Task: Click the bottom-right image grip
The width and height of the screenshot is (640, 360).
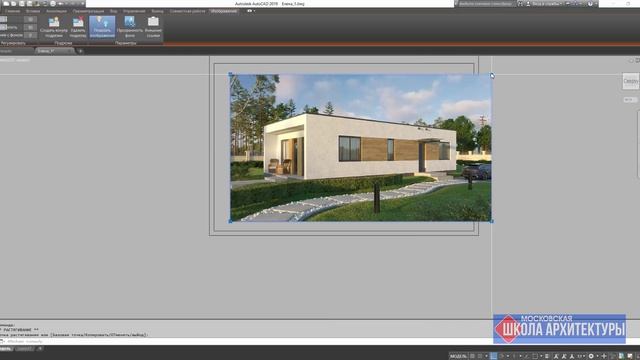Action: [491, 221]
